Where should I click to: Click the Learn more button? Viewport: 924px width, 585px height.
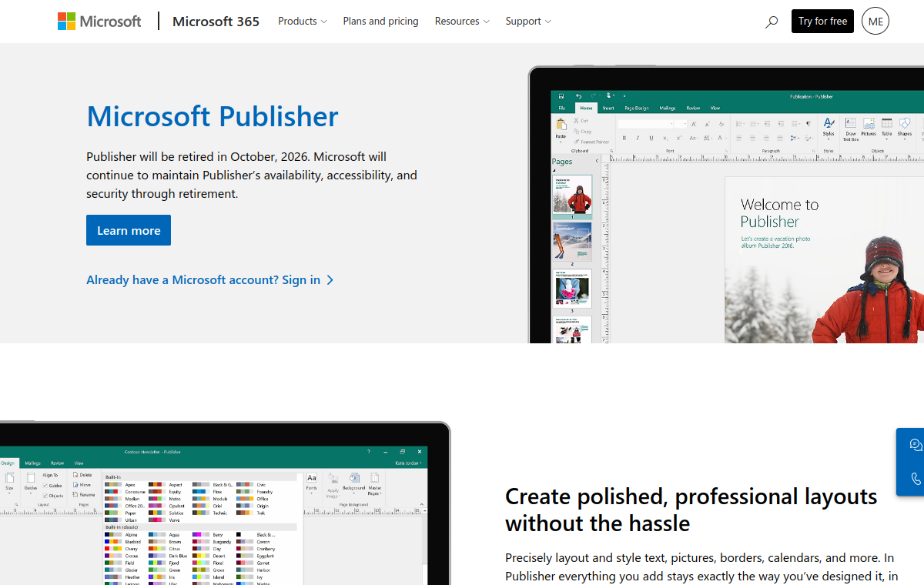coord(129,230)
